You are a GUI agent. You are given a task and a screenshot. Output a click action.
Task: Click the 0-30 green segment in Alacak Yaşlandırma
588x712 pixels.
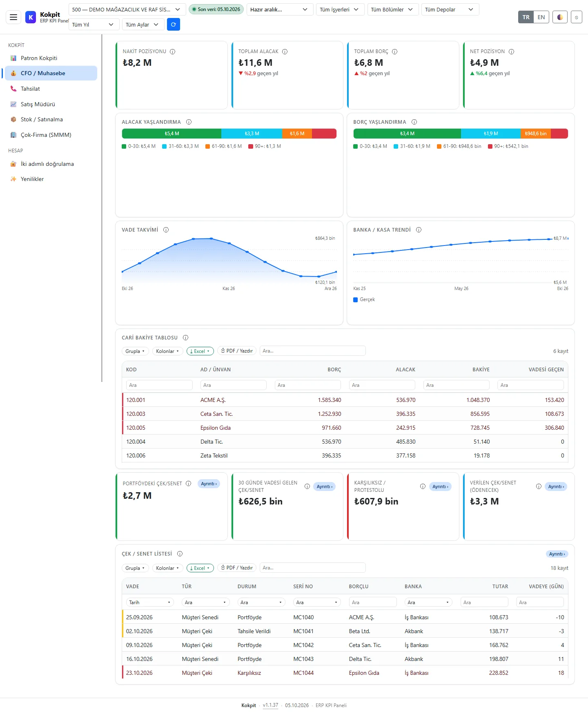point(171,134)
